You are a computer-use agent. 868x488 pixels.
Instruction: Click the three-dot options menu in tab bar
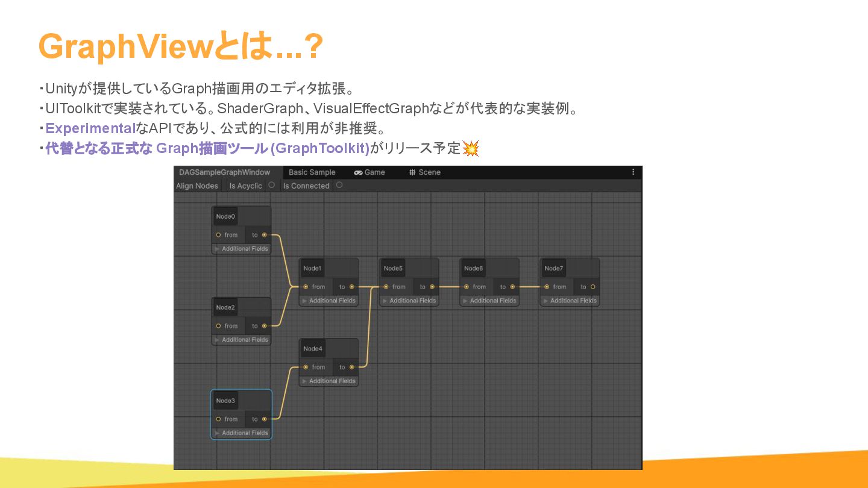pos(633,172)
